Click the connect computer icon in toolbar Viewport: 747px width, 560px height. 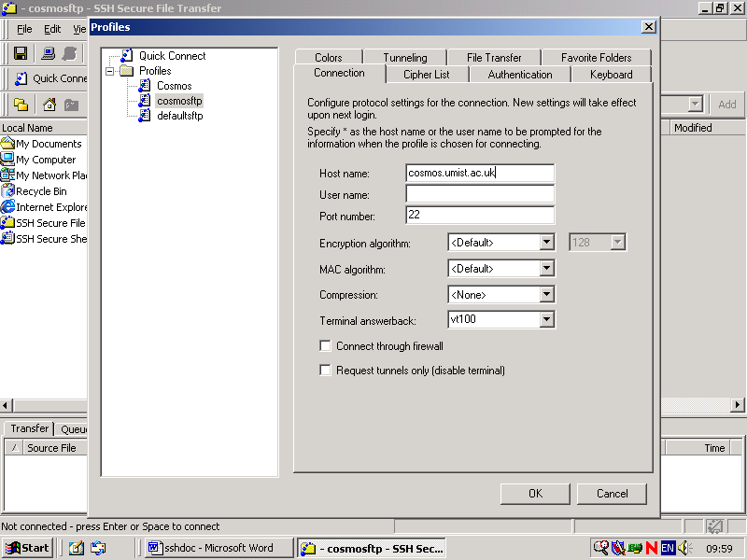click(x=47, y=54)
